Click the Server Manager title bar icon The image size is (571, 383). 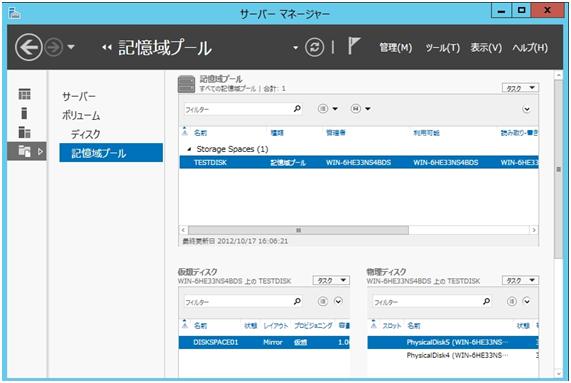(15, 14)
